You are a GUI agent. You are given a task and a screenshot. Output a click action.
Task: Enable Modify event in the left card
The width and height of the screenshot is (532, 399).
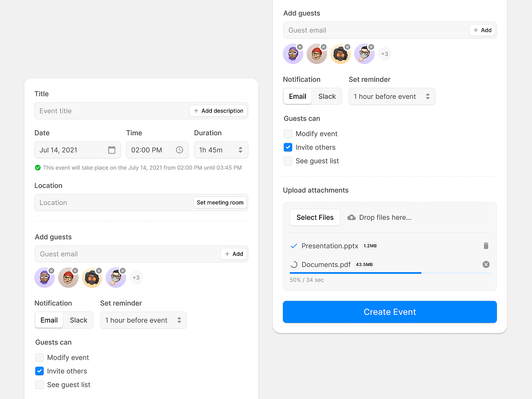pos(39,357)
